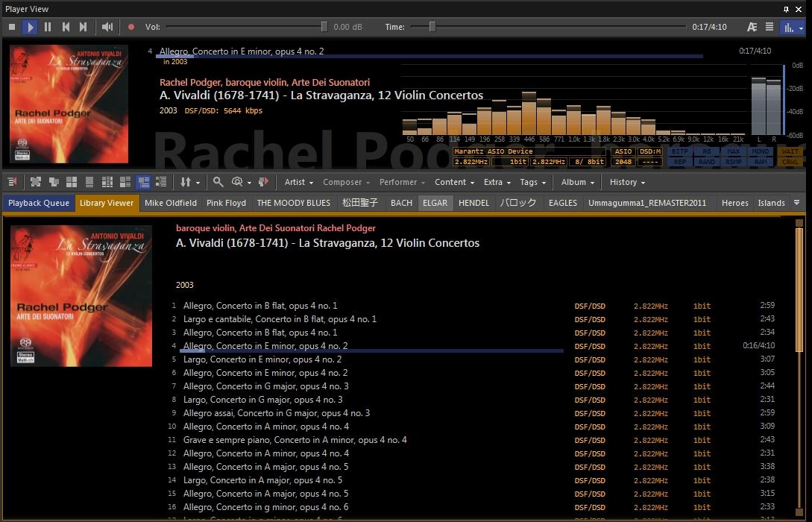Switch to the Playback Queue tab
The height and width of the screenshot is (522, 812).
pos(39,203)
